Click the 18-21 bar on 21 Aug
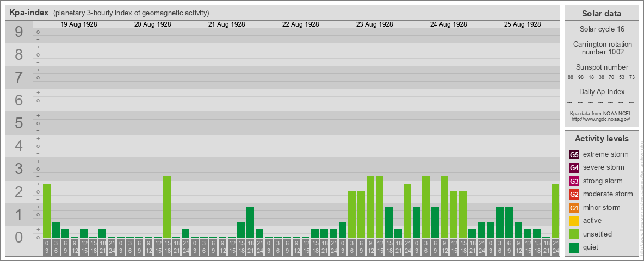 coord(250,222)
